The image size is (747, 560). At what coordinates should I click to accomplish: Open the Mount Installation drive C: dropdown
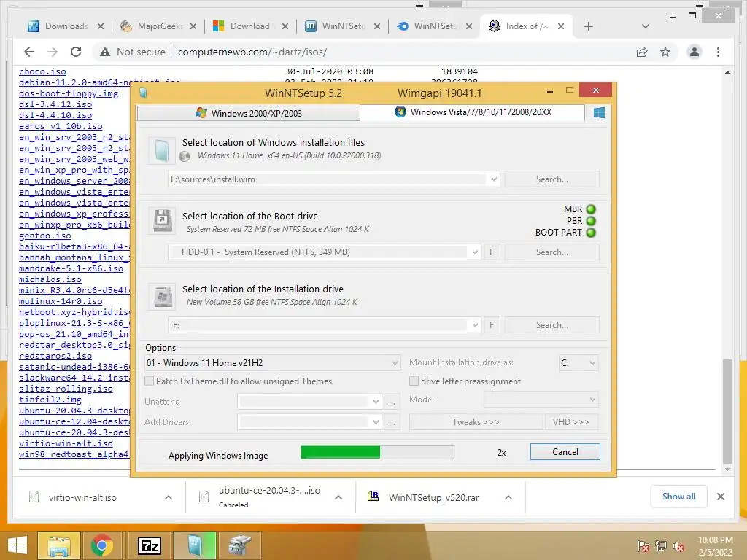(578, 363)
